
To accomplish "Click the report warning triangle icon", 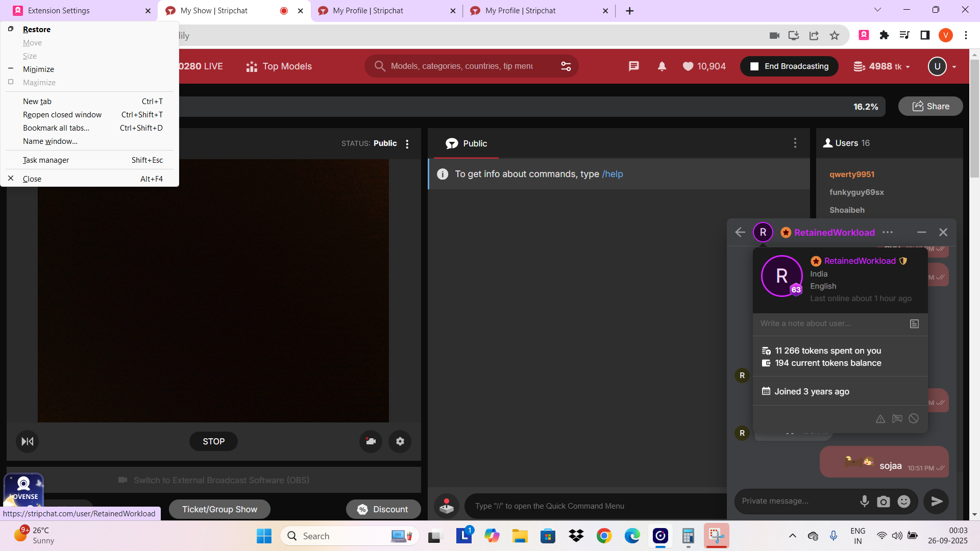I will 880,419.
